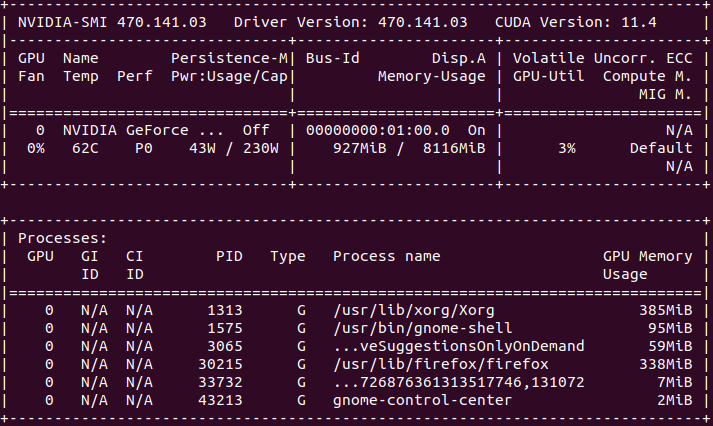
Task: Select the /usr/lib/firefox/firefox process name
Action: tap(441, 365)
